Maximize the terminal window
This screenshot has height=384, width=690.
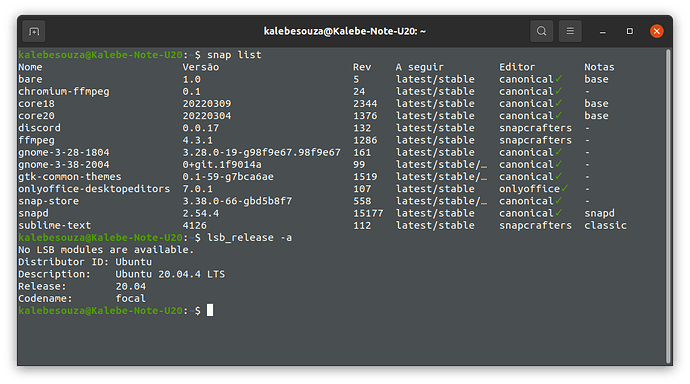(x=630, y=31)
